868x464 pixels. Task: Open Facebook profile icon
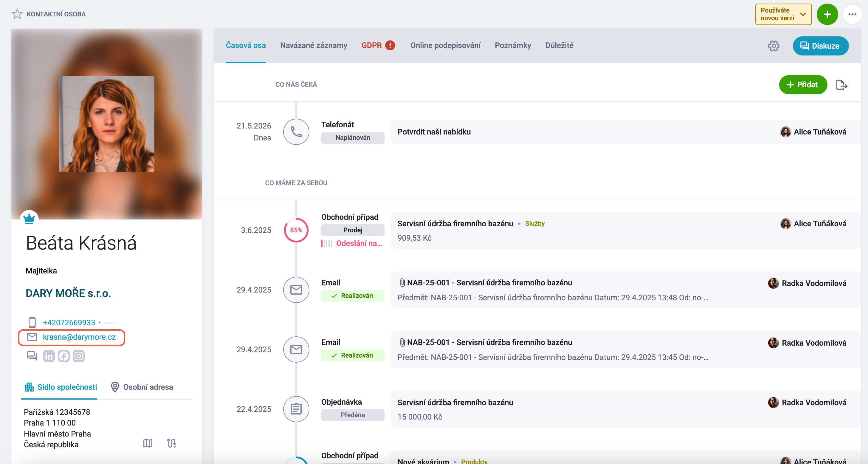[64, 356]
